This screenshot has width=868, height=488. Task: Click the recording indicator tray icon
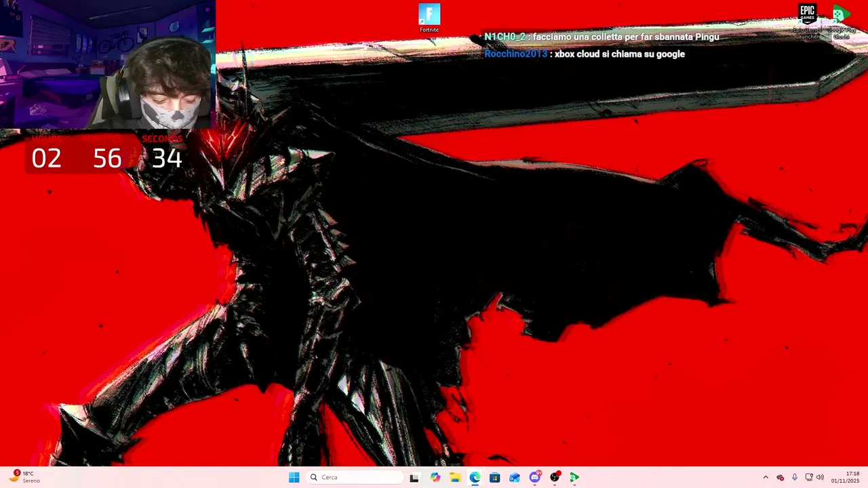pyautogui.click(x=780, y=477)
